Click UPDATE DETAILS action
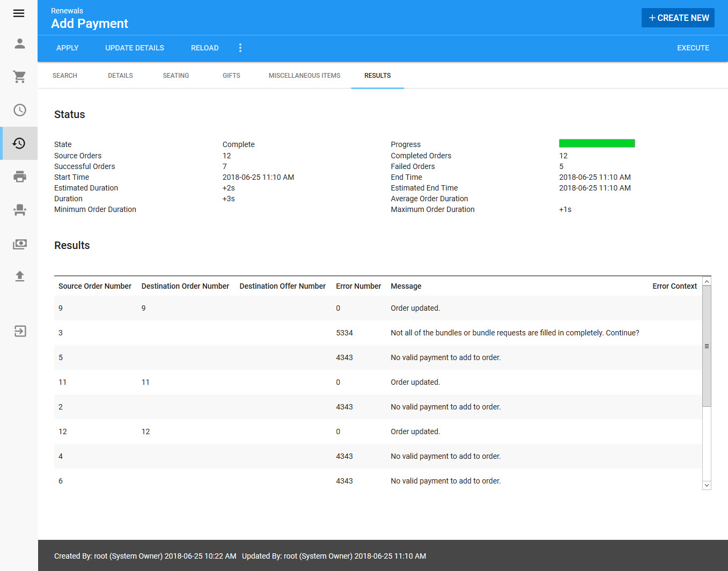 [x=135, y=48]
